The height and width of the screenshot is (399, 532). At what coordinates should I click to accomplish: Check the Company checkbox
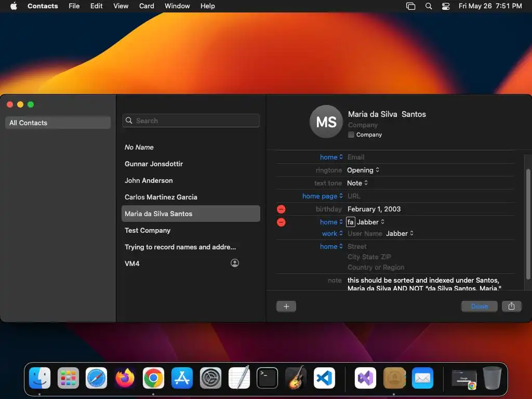coord(351,135)
